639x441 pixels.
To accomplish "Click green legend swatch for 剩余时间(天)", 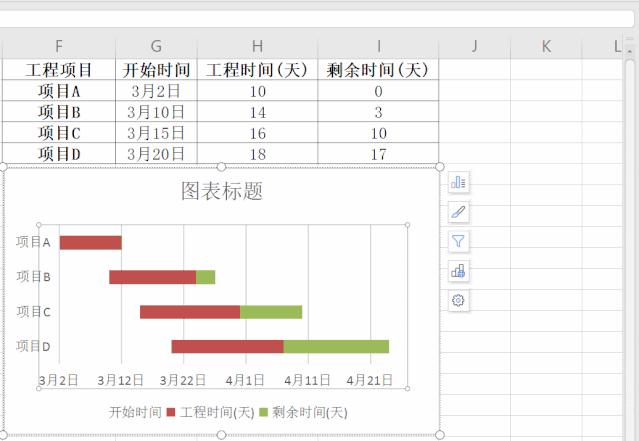I will click(264, 412).
